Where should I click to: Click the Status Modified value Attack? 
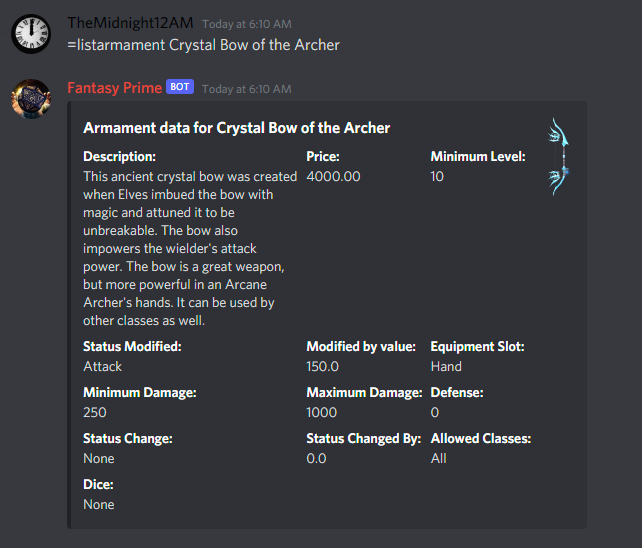point(102,367)
